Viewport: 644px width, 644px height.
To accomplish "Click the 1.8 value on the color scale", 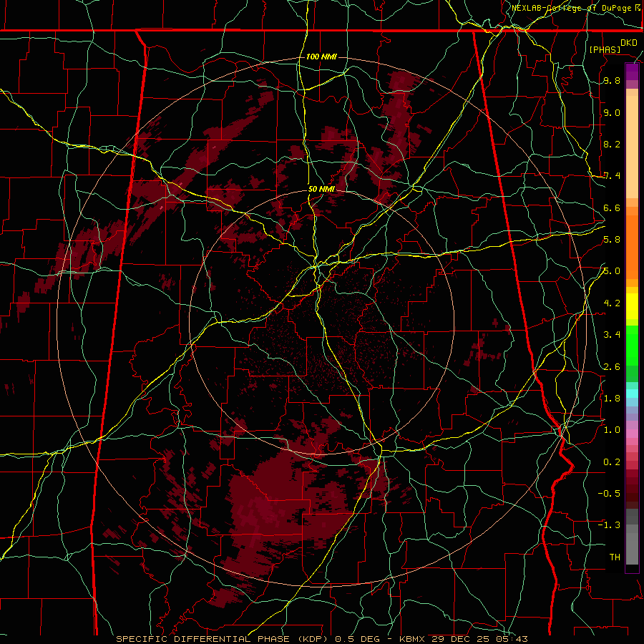I will [x=612, y=398].
